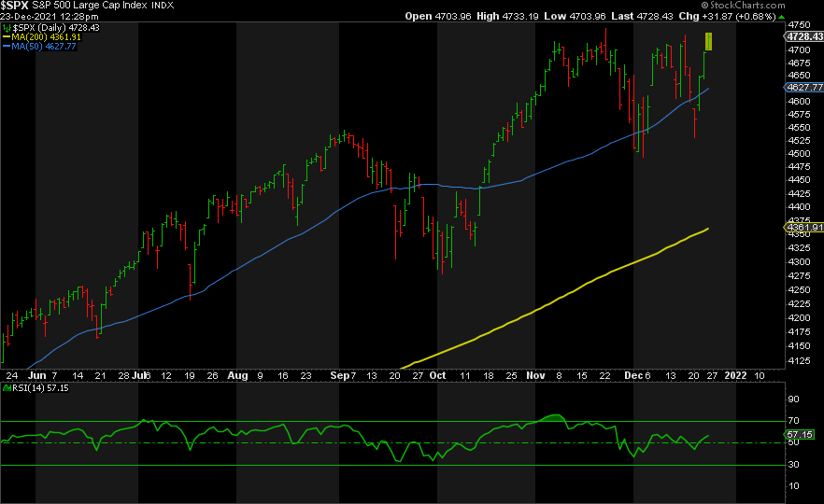Click the Open 4703.96 value

[x=438, y=16]
